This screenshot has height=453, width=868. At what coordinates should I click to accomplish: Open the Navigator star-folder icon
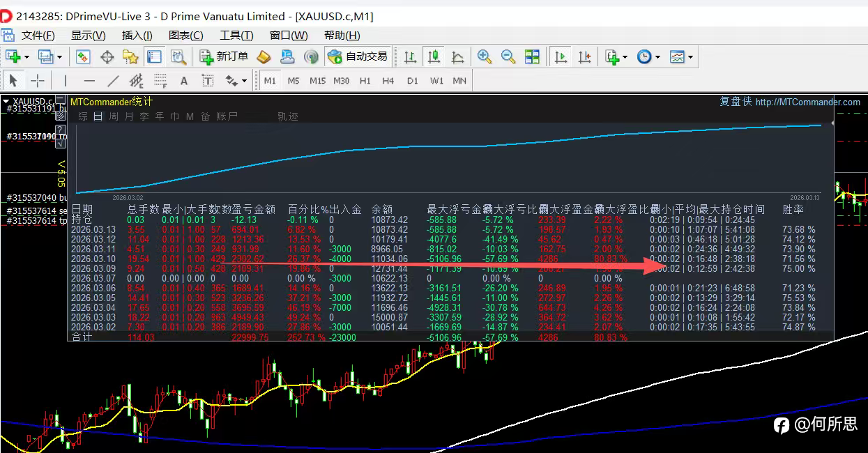point(130,56)
